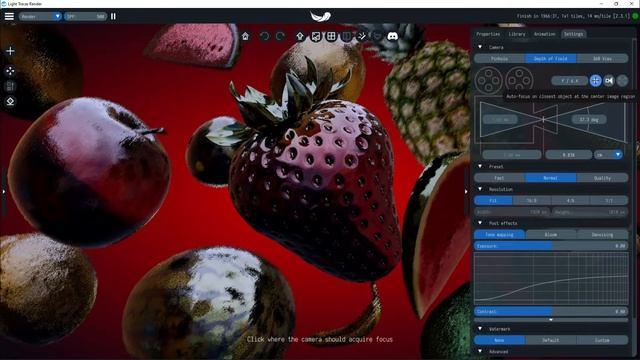Select the Quality preset
The height and width of the screenshot is (360, 640).
[x=602, y=178]
